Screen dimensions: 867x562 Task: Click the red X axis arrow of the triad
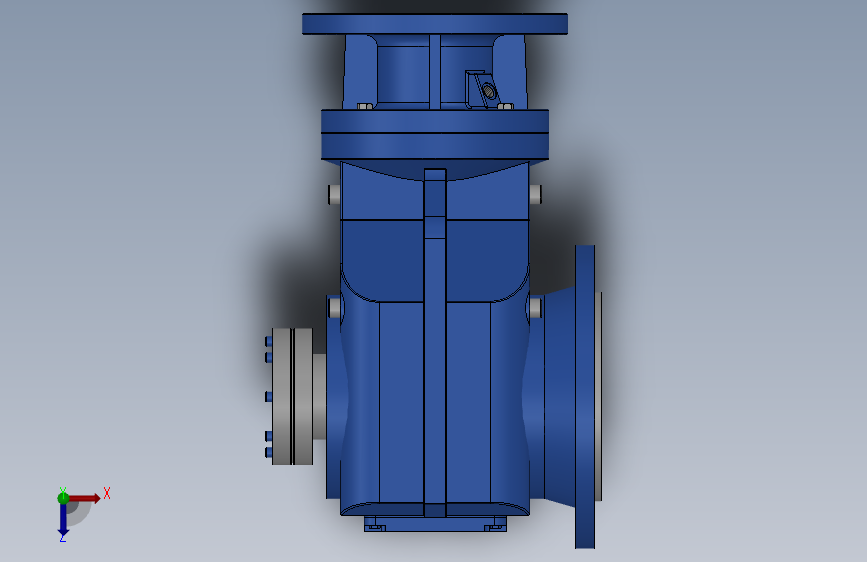(84, 498)
